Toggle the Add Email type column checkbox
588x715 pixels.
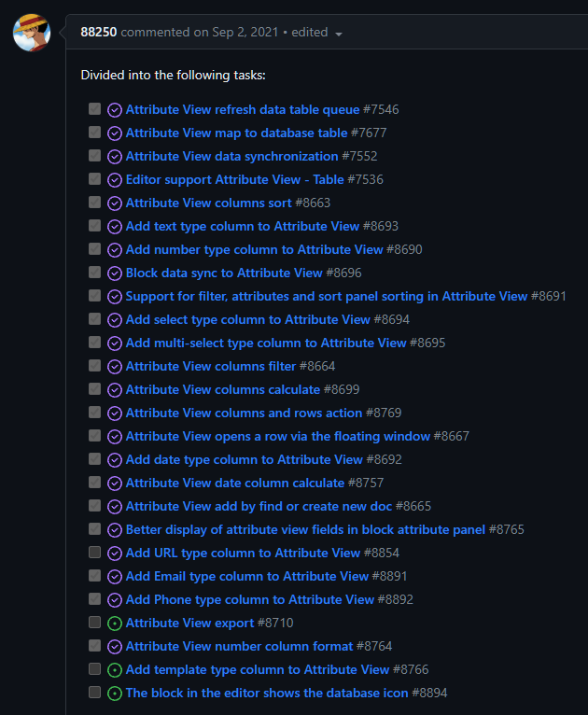94,575
